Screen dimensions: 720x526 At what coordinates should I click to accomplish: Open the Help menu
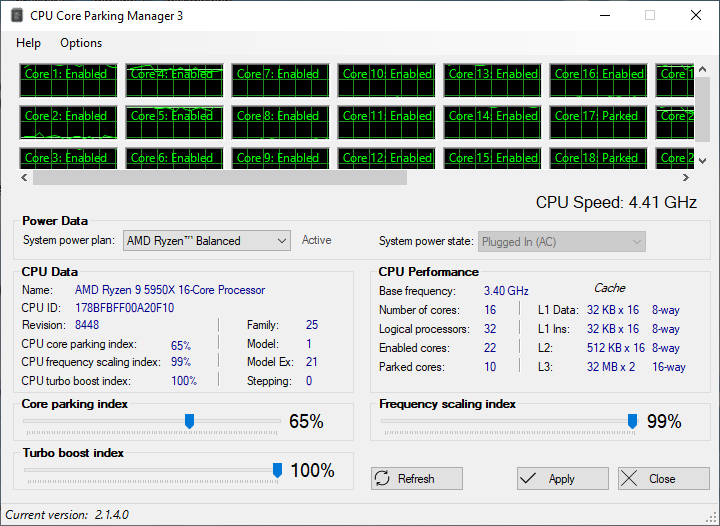29,43
